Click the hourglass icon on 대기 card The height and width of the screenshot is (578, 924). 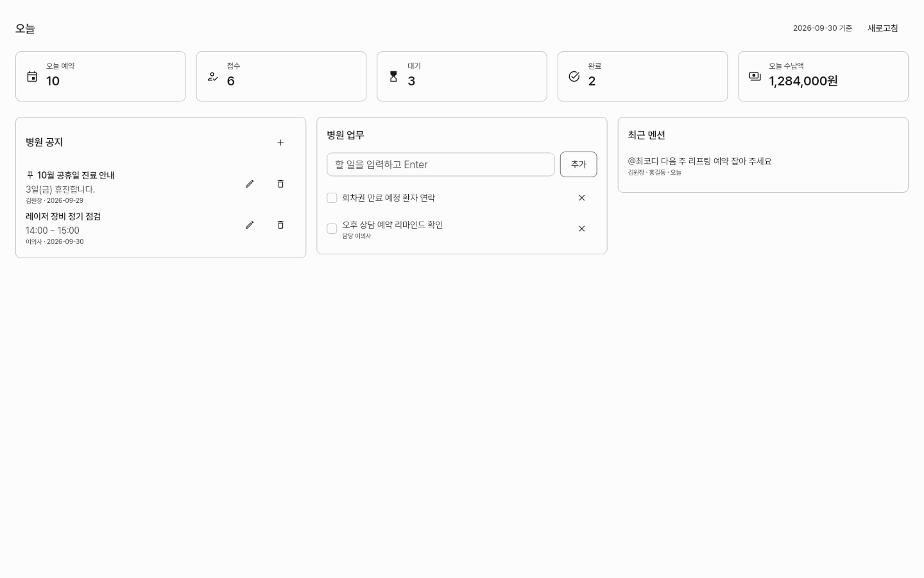pyautogui.click(x=393, y=76)
